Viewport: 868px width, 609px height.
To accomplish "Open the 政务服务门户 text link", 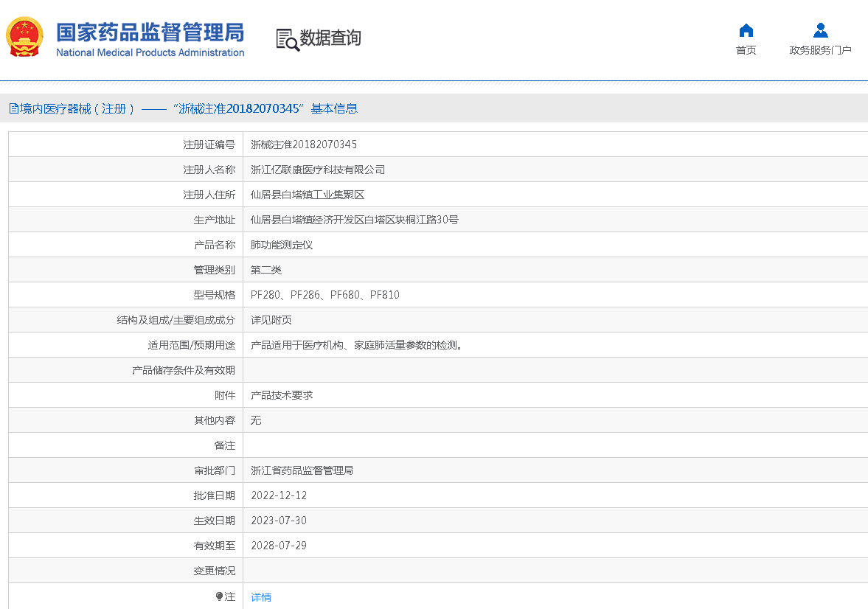I will coord(820,50).
